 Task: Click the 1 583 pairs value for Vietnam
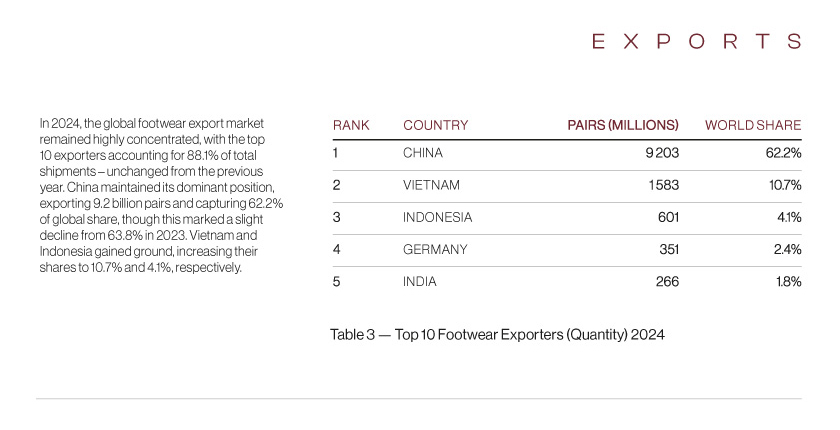[x=664, y=185]
